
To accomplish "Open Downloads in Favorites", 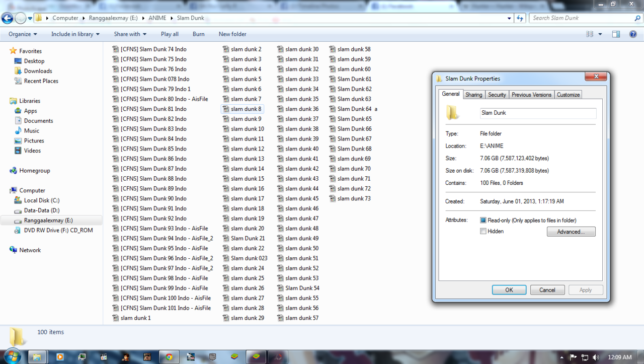I will (38, 71).
